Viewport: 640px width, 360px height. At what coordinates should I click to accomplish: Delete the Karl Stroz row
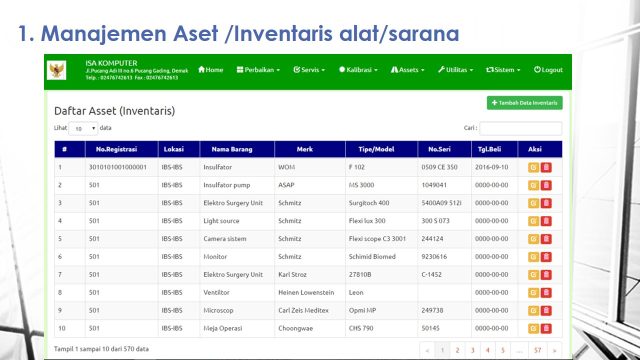(x=546, y=275)
